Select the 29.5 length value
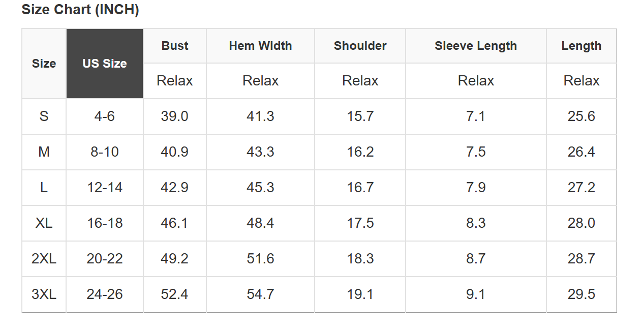The width and height of the screenshot is (644, 328). coord(581,294)
